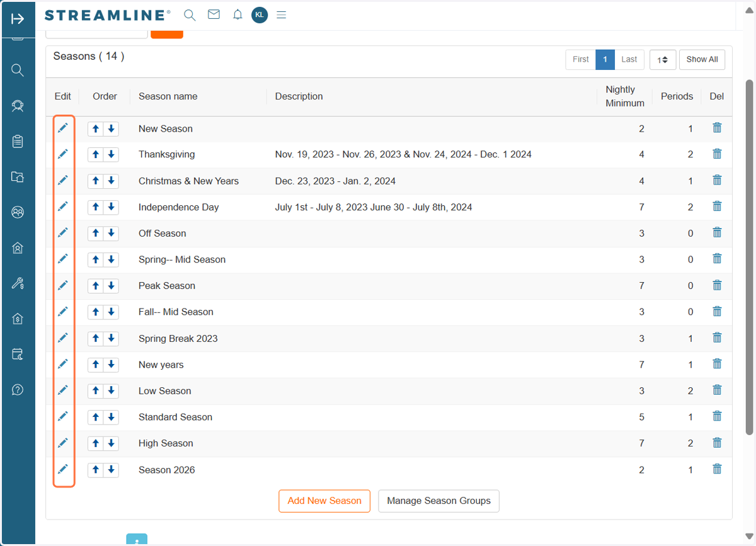Open the house dollar sidebar icon
The image size is (756, 546).
[x=18, y=319]
